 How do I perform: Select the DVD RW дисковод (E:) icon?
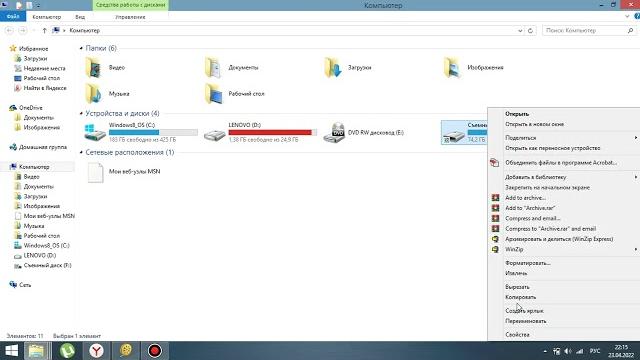[334, 133]
